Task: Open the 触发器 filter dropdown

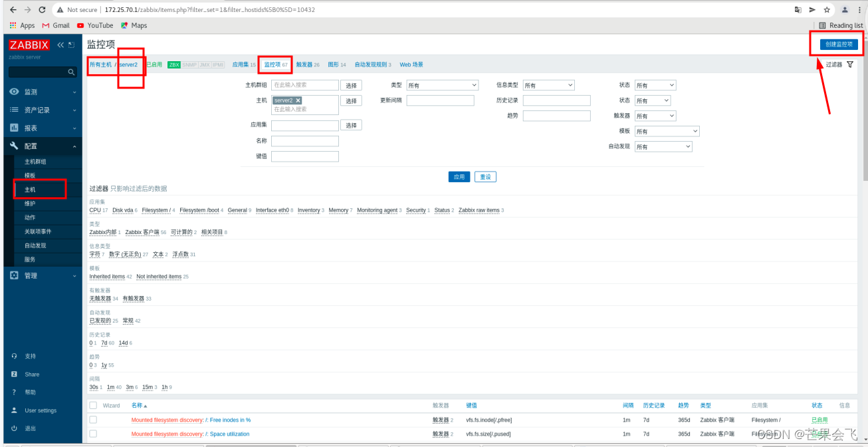Action: [655, 116]
